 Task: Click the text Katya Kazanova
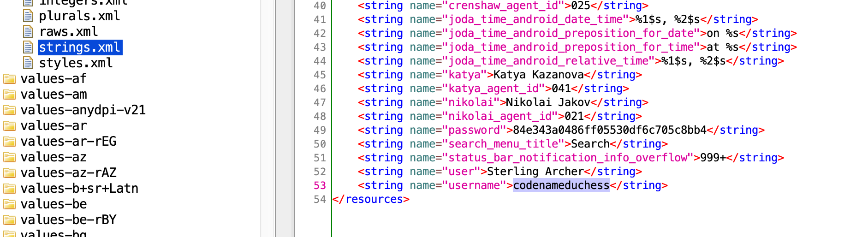pyautogui.click(x=539, y=75)
